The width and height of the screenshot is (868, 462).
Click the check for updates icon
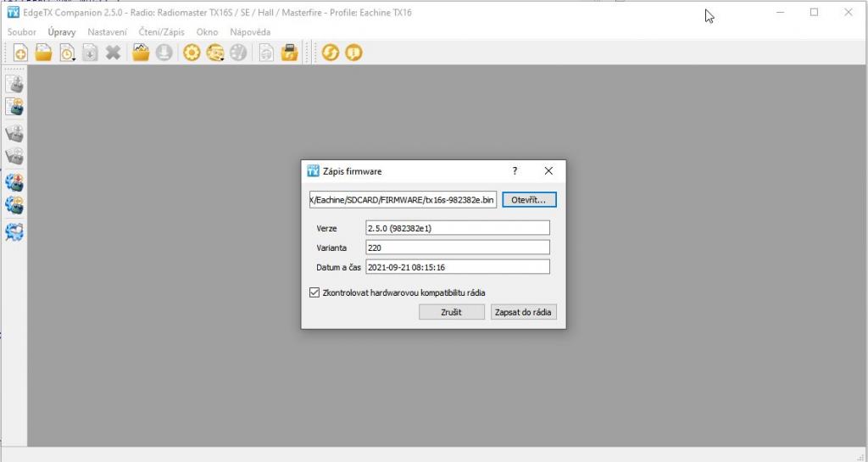330,53
